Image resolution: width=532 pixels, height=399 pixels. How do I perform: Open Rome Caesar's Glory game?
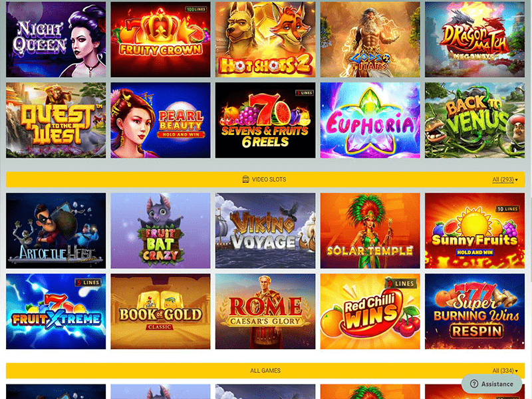click(x=265, y=311)
